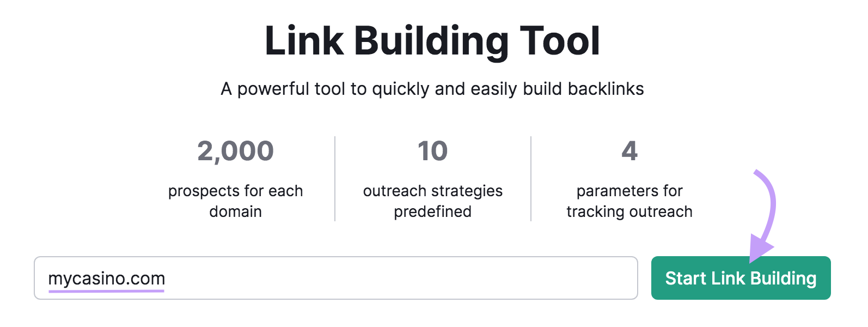Click the empty space right of mycasino.com

click(x=381, y=278)
